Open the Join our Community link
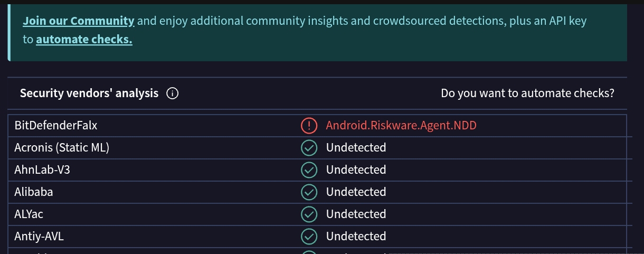644x254 pixels. point(79,21)
